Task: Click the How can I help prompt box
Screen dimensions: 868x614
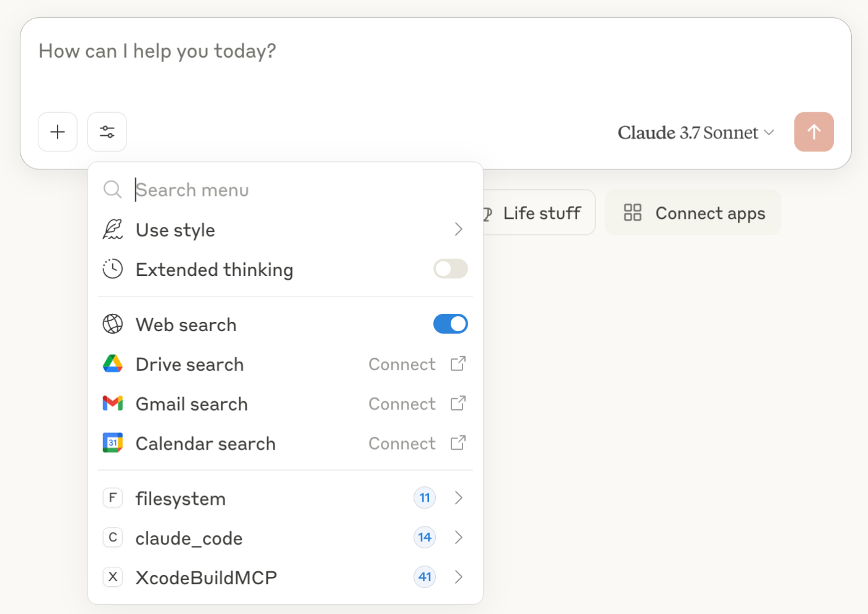Action: click(436, 51)
